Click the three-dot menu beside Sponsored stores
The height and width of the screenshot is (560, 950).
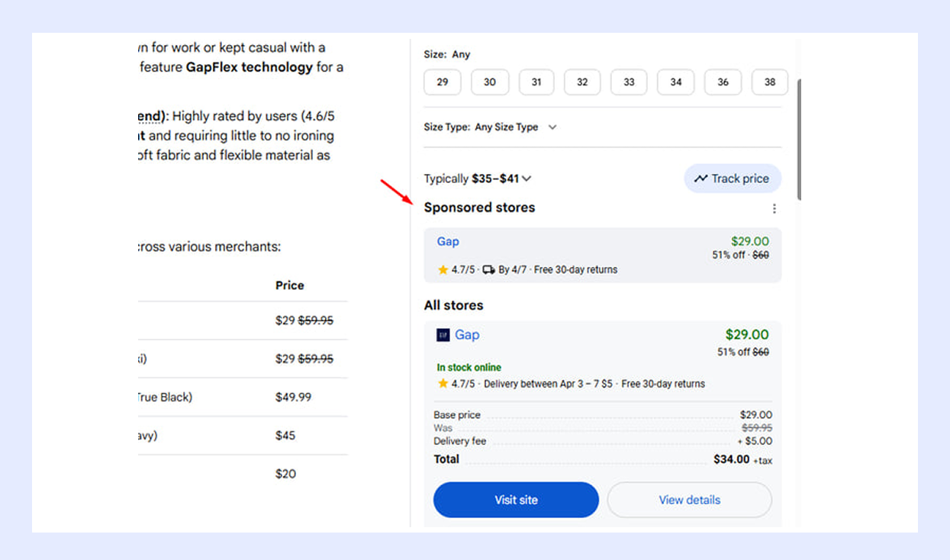pos(774,208)
